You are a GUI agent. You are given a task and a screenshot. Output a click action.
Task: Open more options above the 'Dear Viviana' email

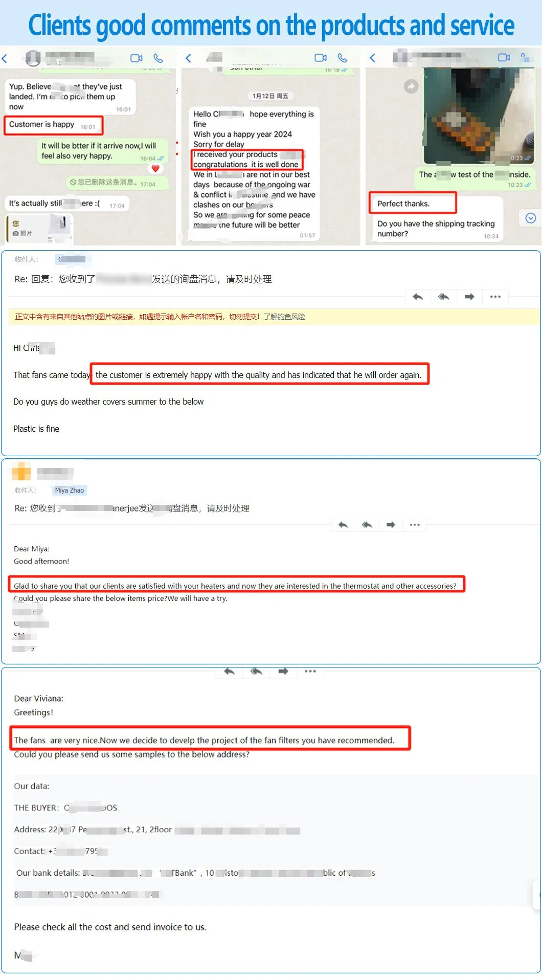[x=310, y=671]
